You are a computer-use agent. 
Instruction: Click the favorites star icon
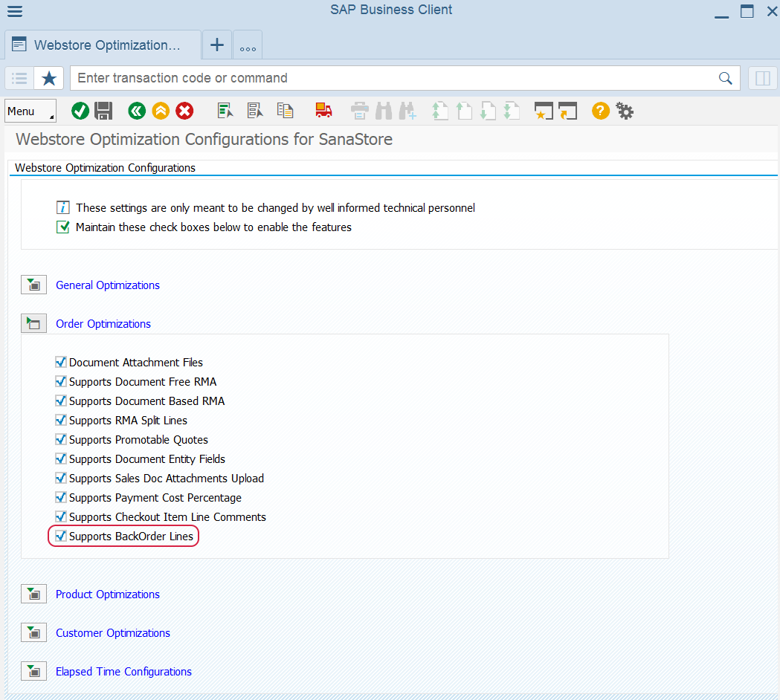click(49, 78)
